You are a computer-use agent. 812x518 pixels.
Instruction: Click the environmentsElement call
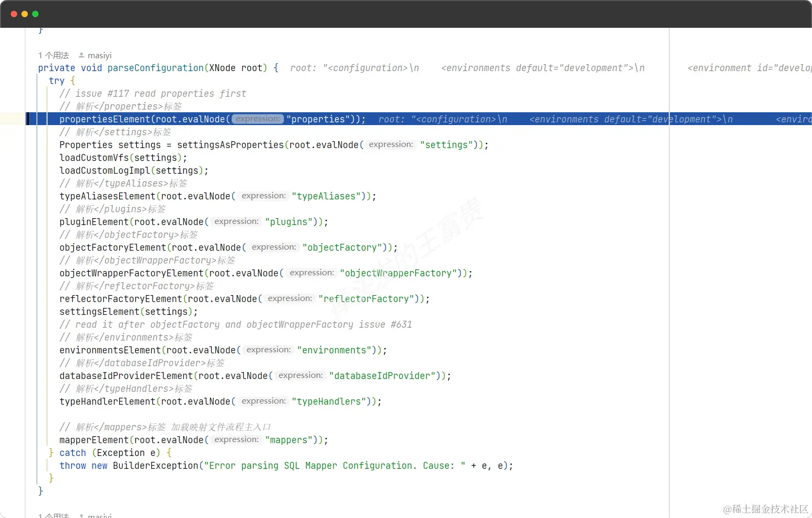(110, 350)
